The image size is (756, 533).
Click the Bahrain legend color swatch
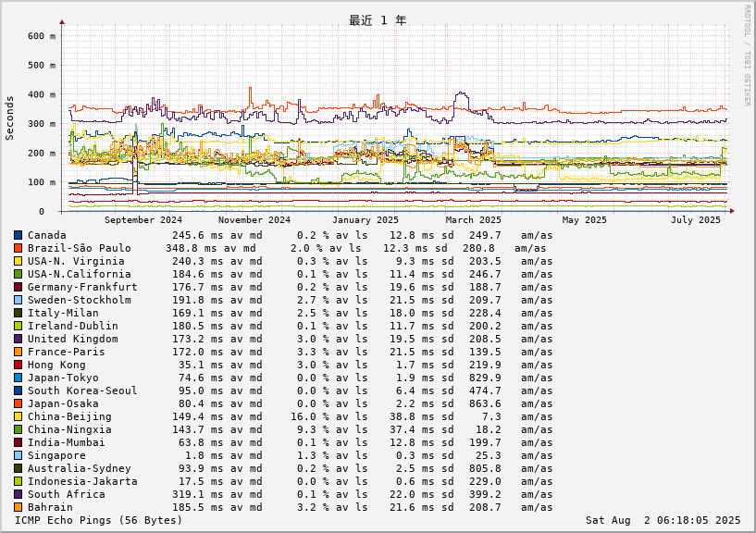pyautogui.click(x=18, y=507)
